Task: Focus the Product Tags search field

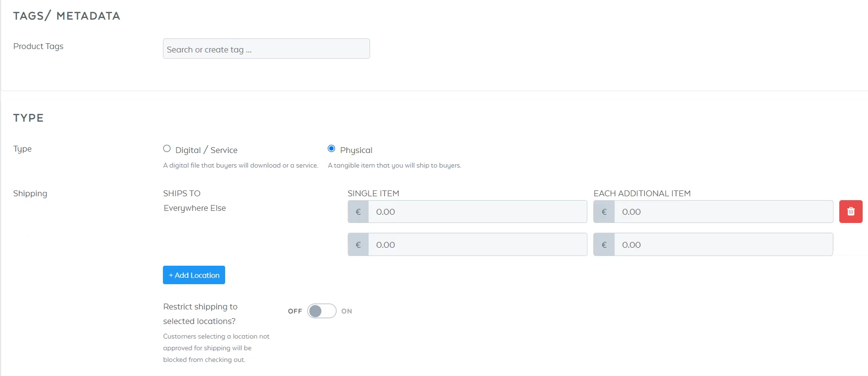Action: pyautogui.click(x=266, y=49)
